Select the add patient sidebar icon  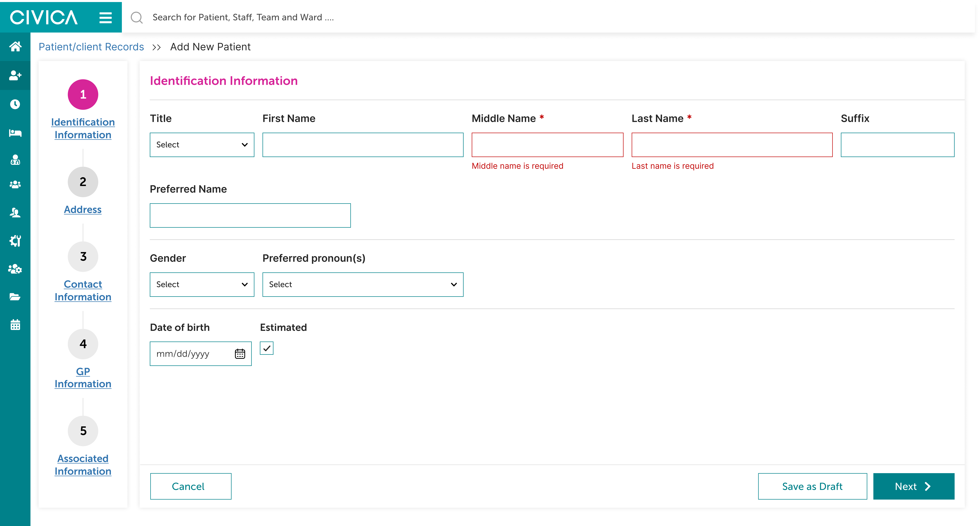pyautogui.click(x=15, y=75)
